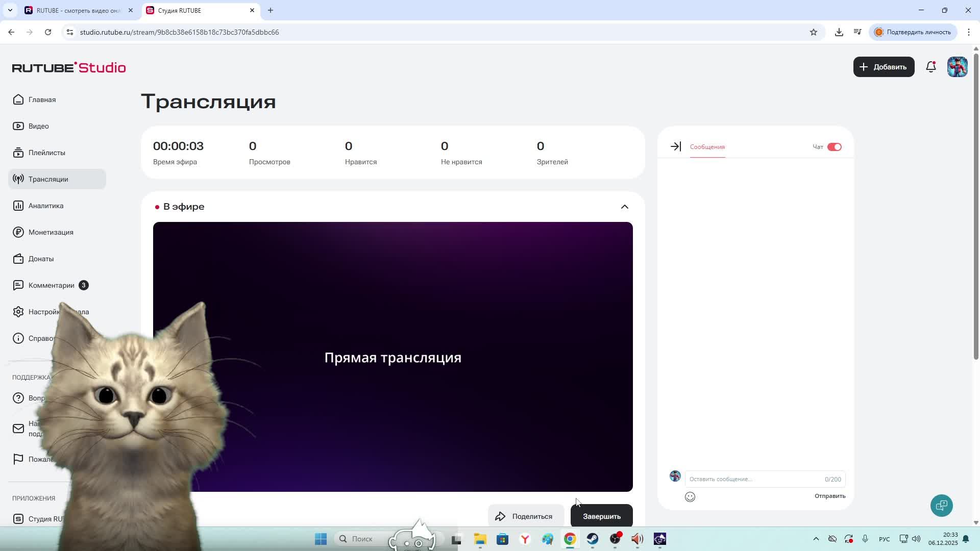Click the notifications bell icon
980x551 pixels.
930,67
